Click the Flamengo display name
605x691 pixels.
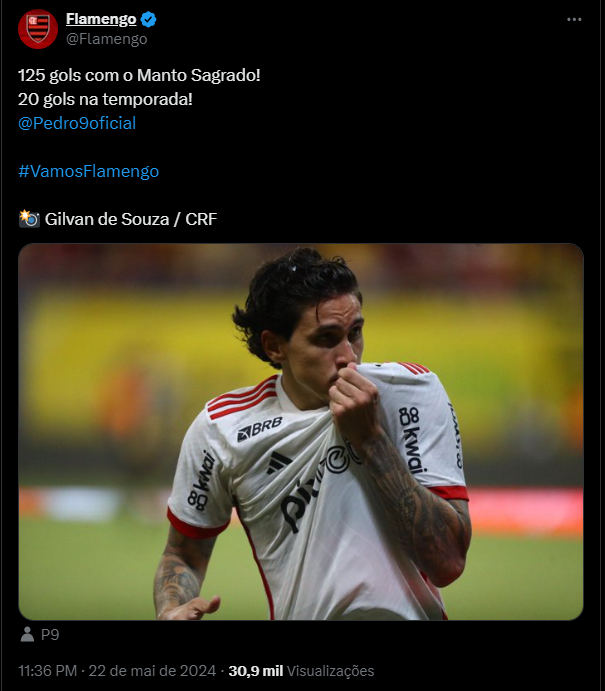pos(101,19)
